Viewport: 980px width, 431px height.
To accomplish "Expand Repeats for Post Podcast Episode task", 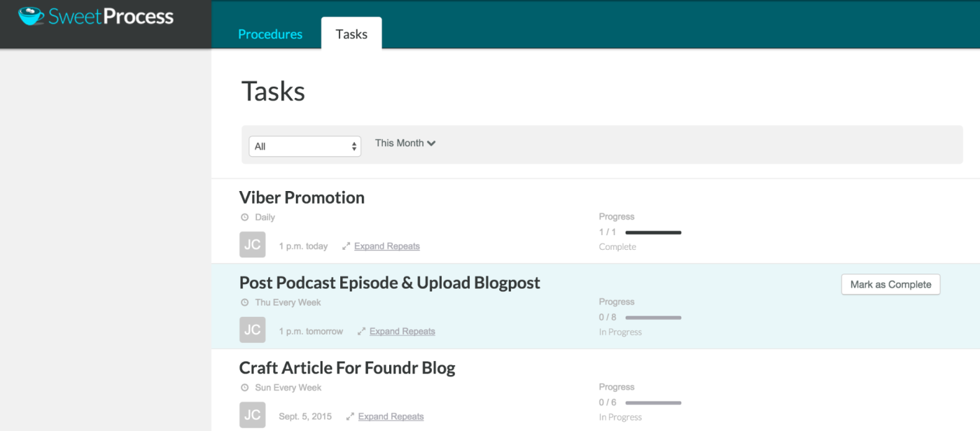I will click(x=402, y=332).
